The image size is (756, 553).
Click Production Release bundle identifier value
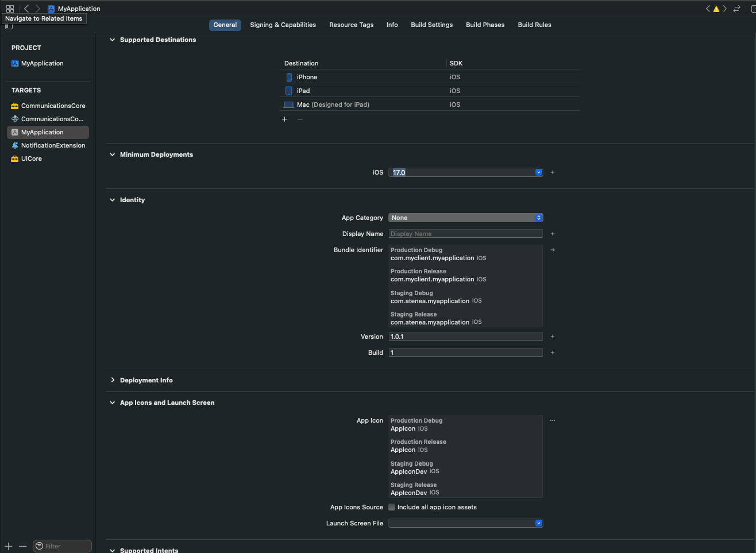pos(433,279)
